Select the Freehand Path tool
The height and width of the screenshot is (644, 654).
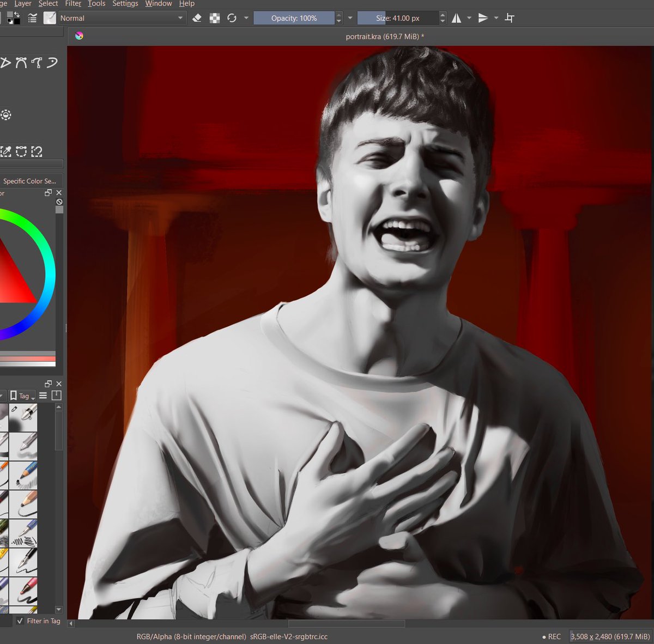pos(37,63)
